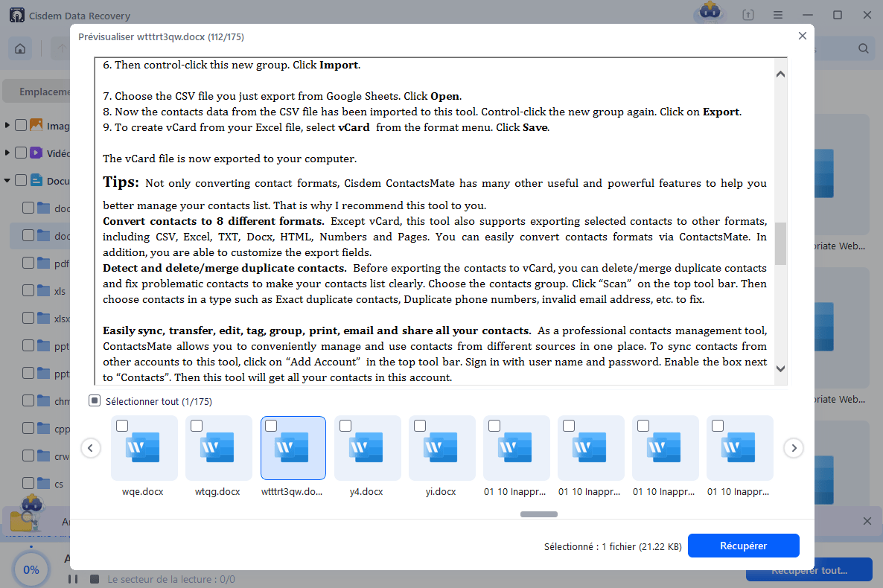Image resolution: width=883 pixels, height=588 pixels.
Task: Select the xlsx folder icon in the sidebar
Action: 44,319
